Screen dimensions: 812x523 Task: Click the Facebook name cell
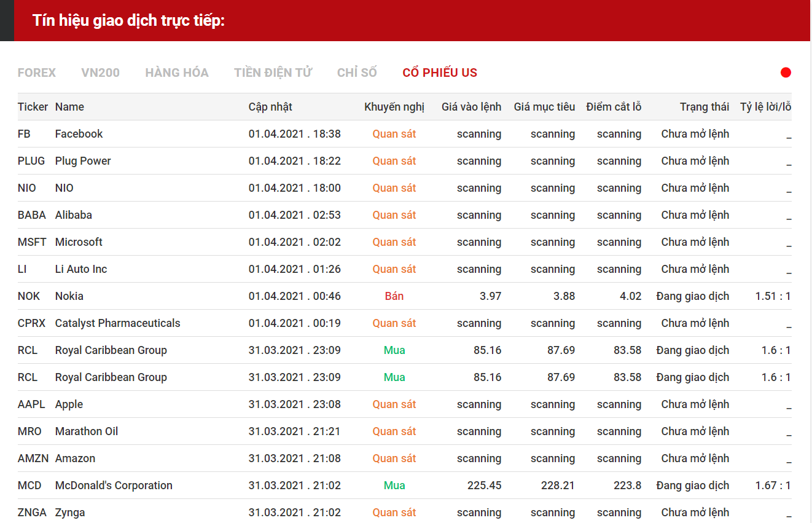point(79,134)
